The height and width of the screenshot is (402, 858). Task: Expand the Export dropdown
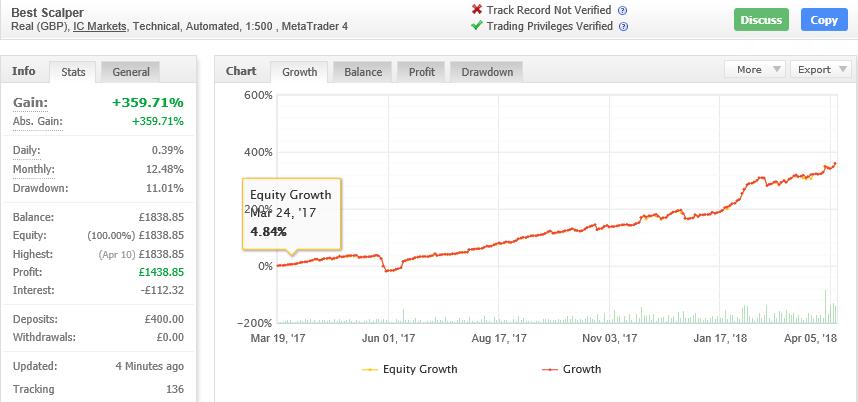click(x=821, y=69)
